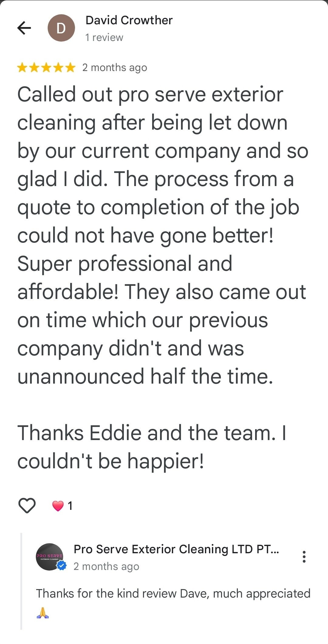Click the fifth gold rating star
This screenshot has height=644, width=328.
70,67
